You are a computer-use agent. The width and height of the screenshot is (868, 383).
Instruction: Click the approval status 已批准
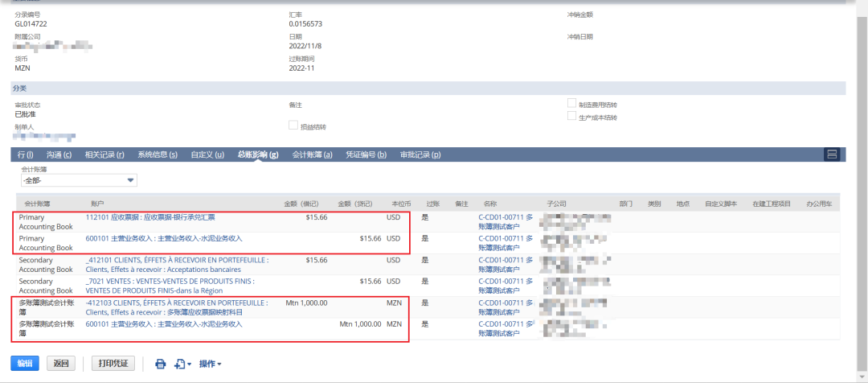click(x=26, y=115)
